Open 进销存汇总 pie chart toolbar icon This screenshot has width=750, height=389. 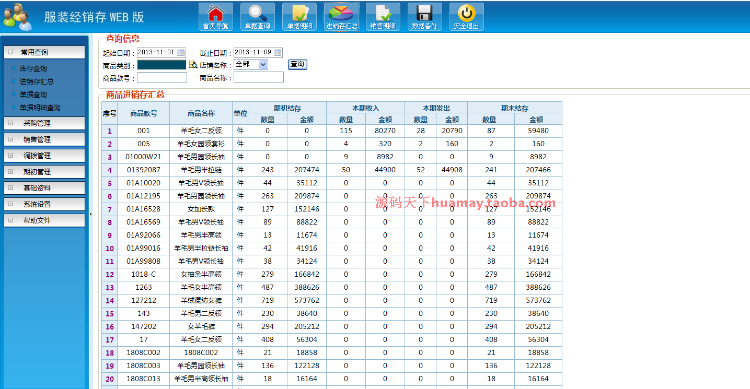(342, 17)
